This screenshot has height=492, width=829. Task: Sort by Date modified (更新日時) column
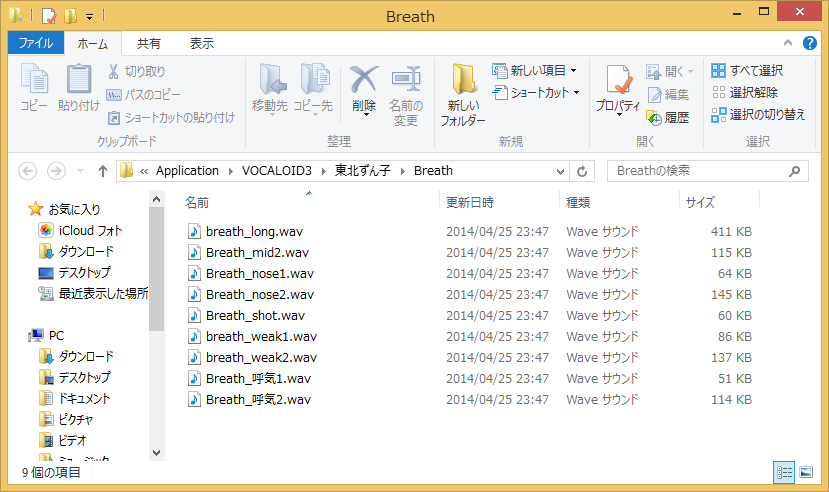coord(470,202)
